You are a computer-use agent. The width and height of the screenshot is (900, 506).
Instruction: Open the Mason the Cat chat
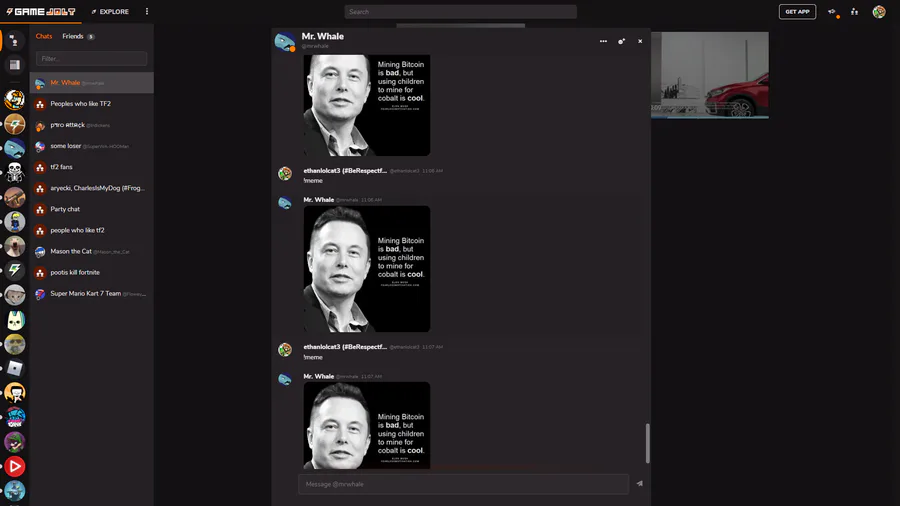point(92,251)
